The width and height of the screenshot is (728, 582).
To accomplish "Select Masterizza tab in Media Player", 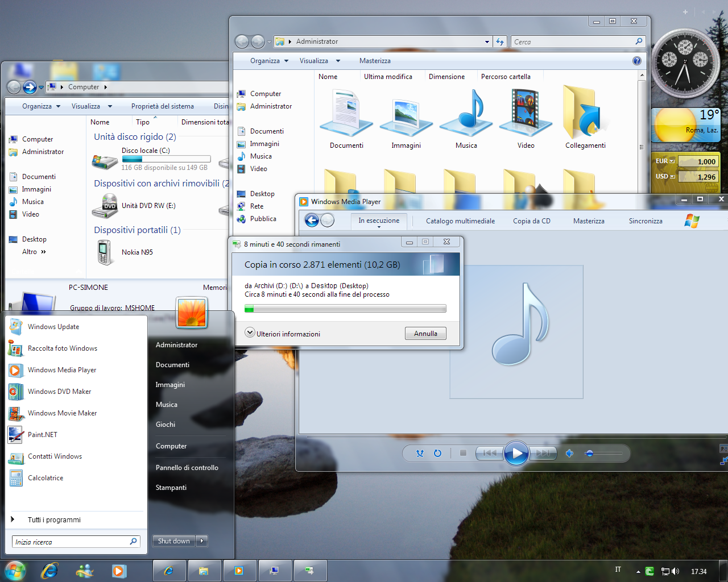I will [x=589, y=221].
